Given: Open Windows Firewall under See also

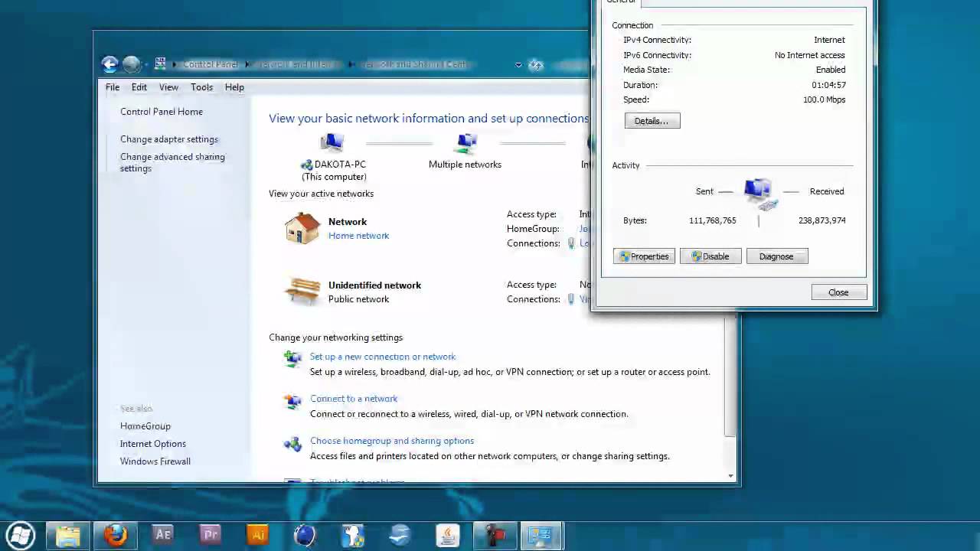Looking at the screenshot, I should [155, 461].
